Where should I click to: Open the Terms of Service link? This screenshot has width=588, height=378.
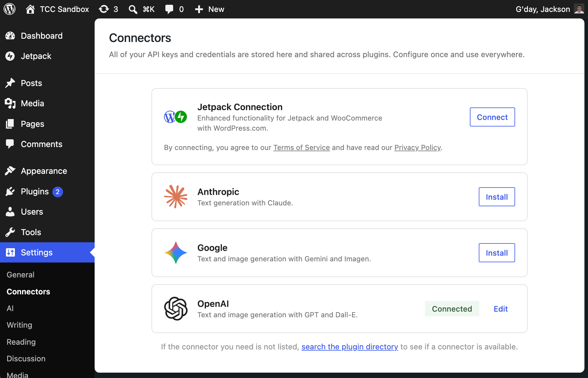tap(301, 147)
